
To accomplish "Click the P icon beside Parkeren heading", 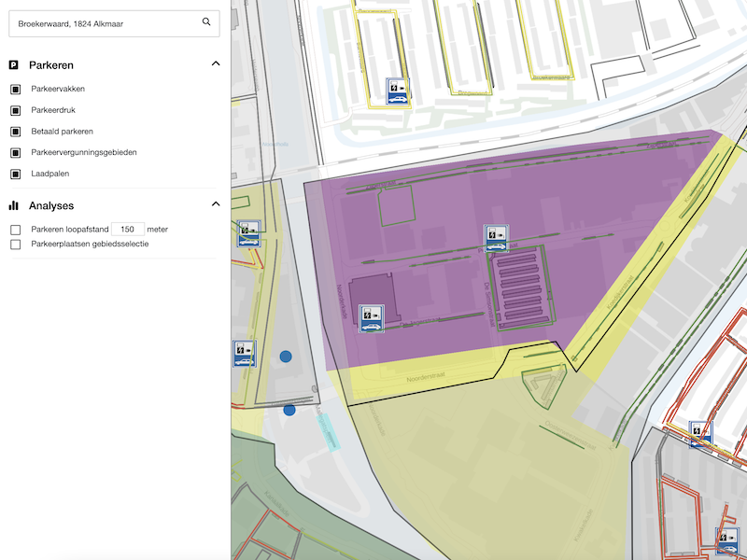I will pyautogui.click(x=13, y=63).
